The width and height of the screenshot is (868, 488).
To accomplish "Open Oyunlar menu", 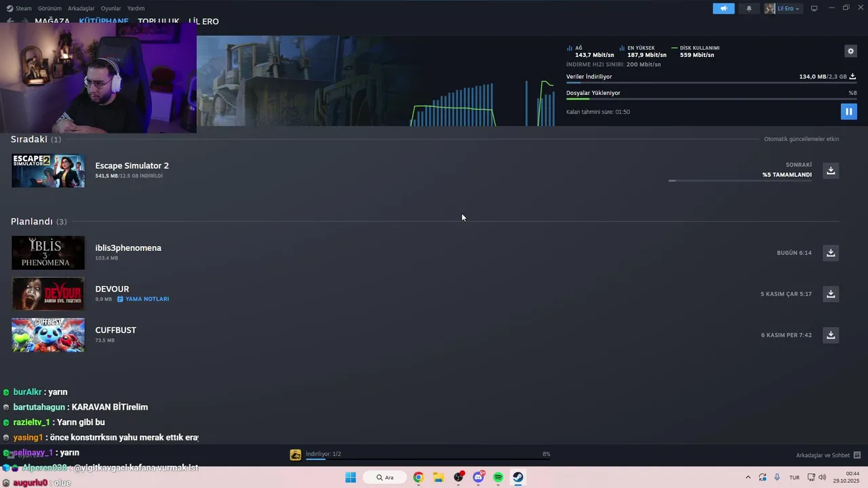I will click(111, 8).
